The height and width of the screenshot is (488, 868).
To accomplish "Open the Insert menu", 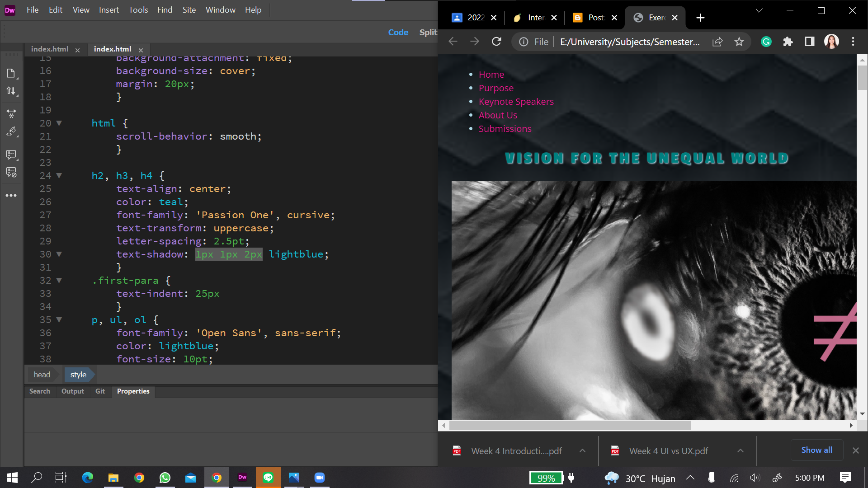I will click(108, 10).
